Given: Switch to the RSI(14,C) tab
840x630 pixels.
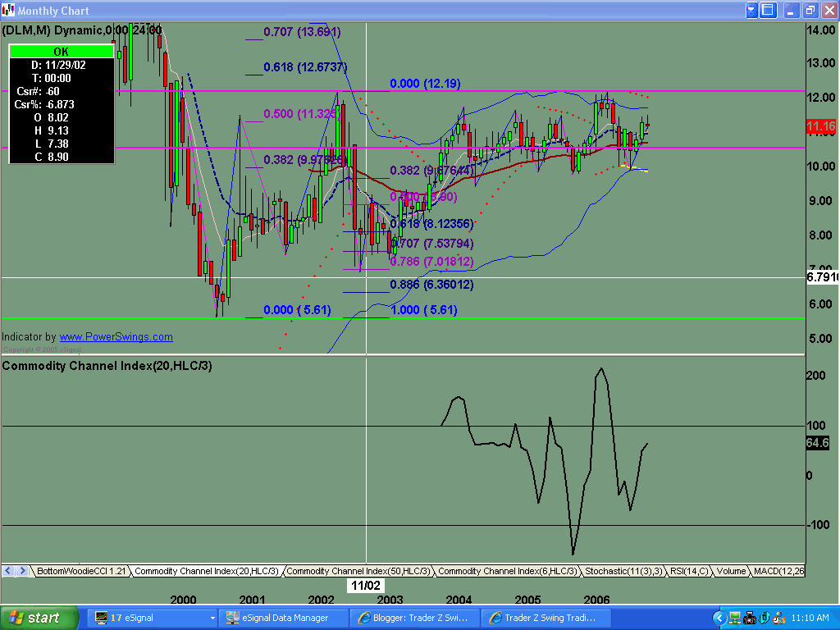Looking at the screenshot, I should pyautogui.click(x=689, y=571).
